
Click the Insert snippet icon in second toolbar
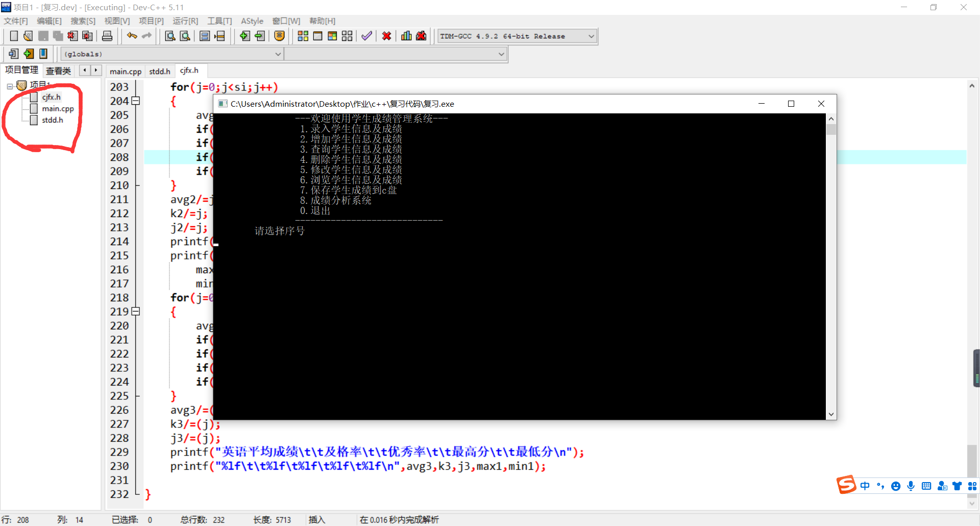[x=14, y=54]
